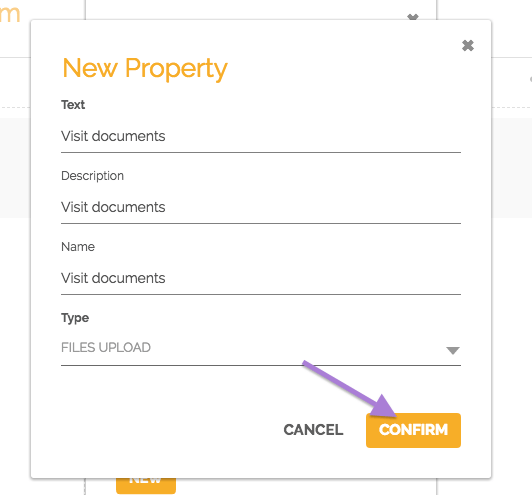Click the underline beneath the Name value
Screen dimensions: 532x495
pyautogui.click(x=261, y=294)
